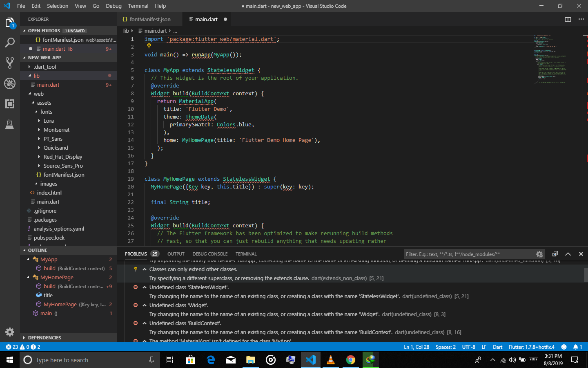This screenshot has height=368, width=588.
Task: Switch to the fontManifest.json editor tab
Action: coord(150,19)
